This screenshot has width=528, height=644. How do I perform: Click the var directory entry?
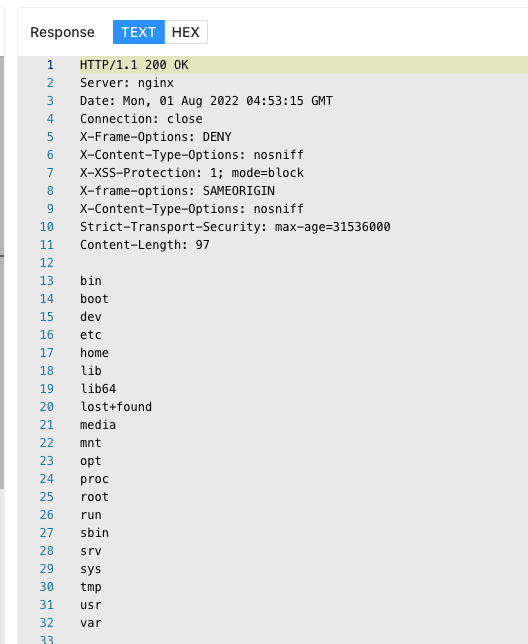(x=91, y=623)
